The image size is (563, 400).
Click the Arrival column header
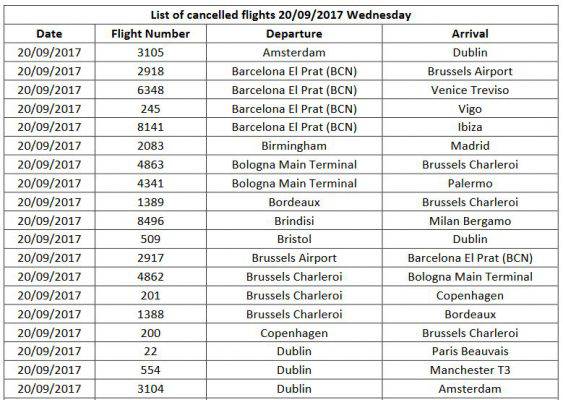pos(470,34)
